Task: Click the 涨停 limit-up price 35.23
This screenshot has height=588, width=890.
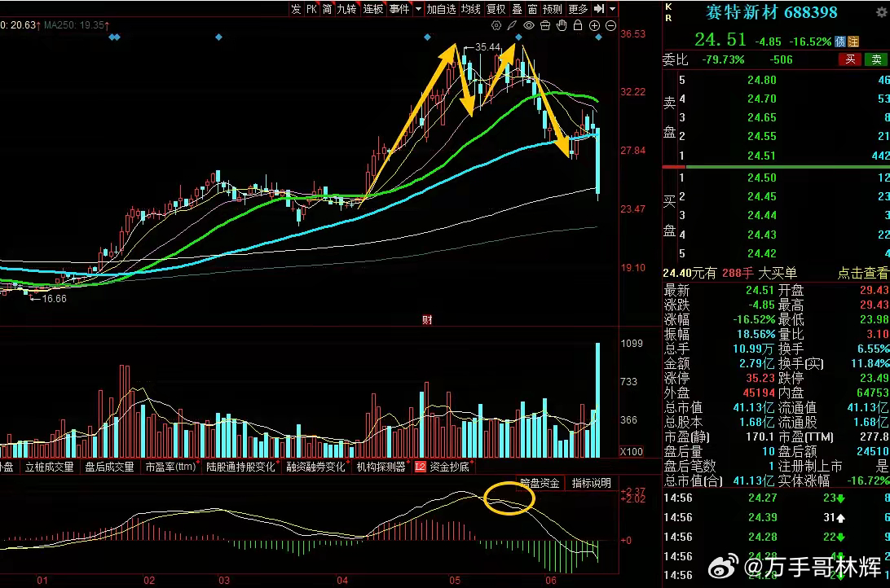Action: 760,378
